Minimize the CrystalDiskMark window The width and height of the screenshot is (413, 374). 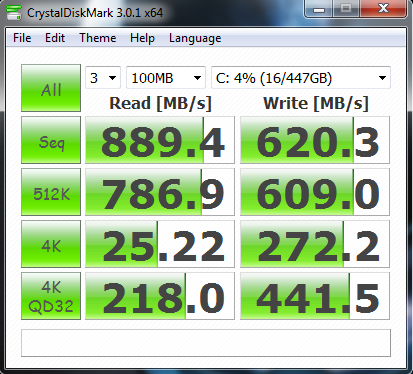tap(319, 9)
